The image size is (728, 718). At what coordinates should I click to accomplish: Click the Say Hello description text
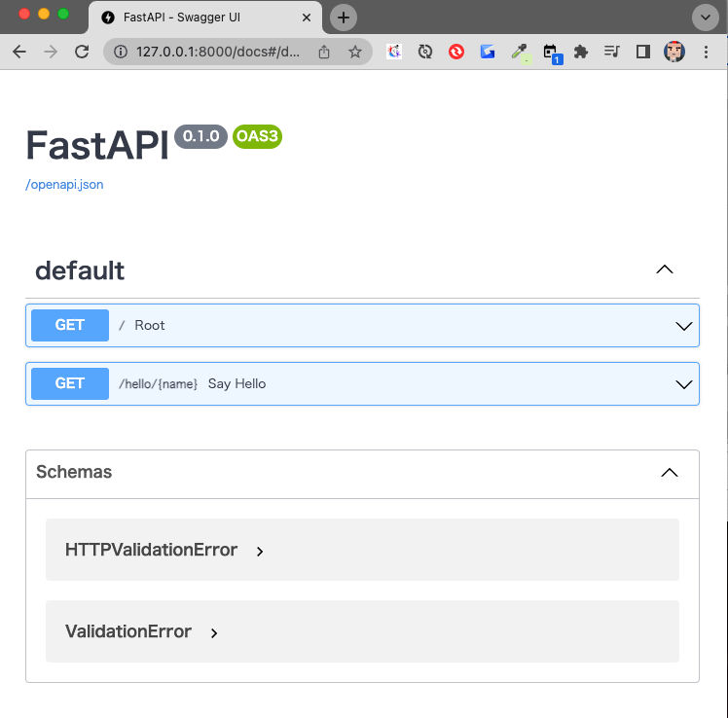point(237,384)
